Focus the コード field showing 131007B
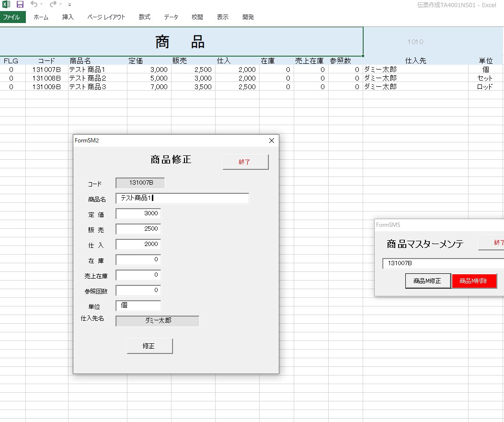504x422 pixels. (140, 183)
